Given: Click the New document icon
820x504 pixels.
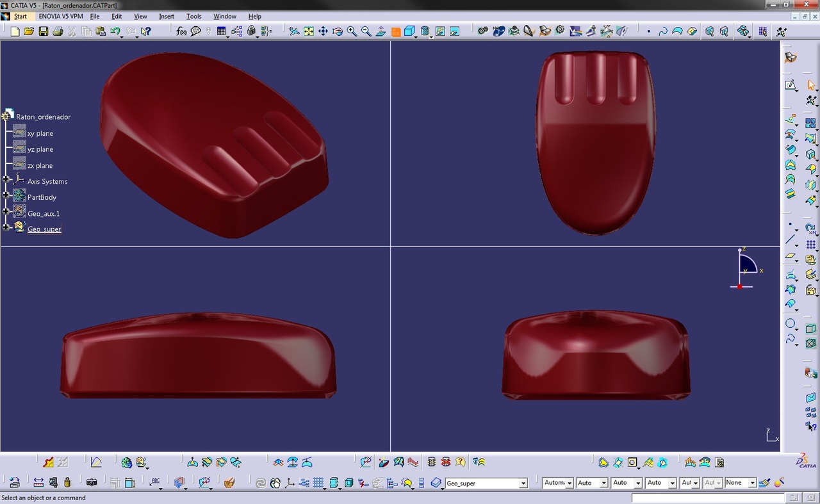Looking at the screenshot, I should (15, 31).
